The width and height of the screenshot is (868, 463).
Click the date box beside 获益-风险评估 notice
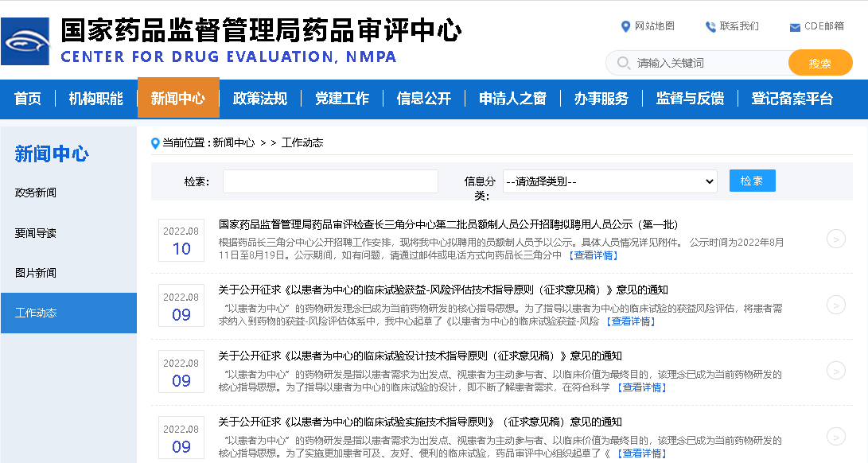coord(181,305)
